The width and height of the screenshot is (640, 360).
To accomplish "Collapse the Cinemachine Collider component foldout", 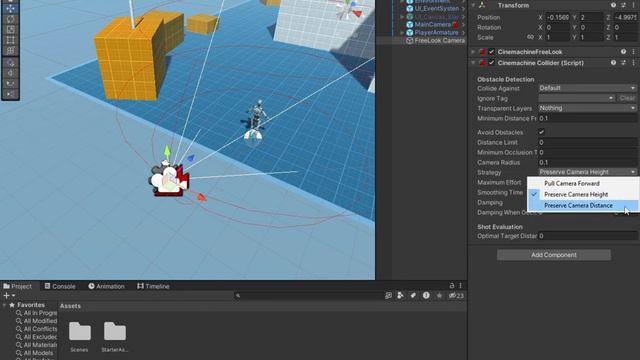I will click(x=473, y=63).
